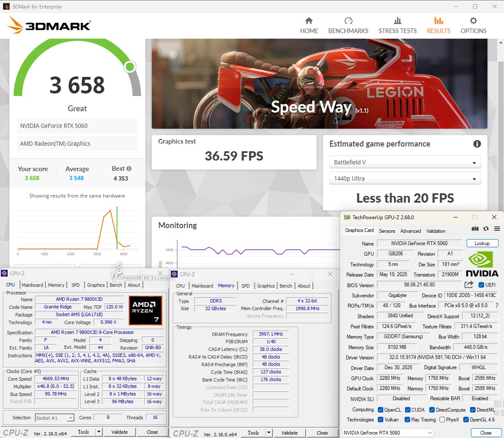Screen dimensions: 504x438
Task: Click the 3DMark vertical scrollbar up arrow
Action: (x=501, y=42)
